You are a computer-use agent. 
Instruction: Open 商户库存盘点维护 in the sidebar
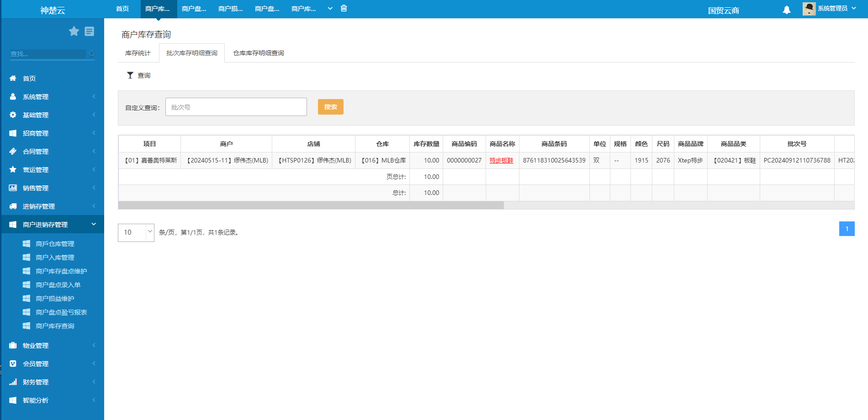[61, 271]
